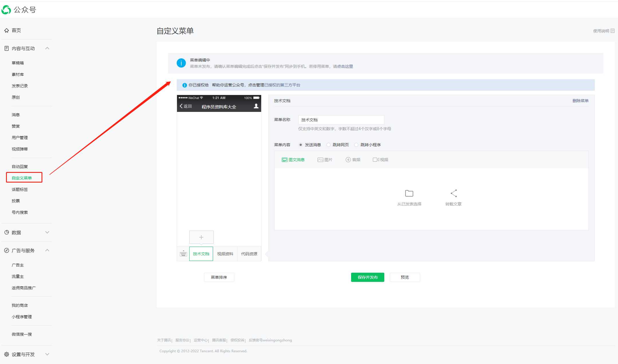Viewport: 618px width, 364px height.
Task: Open 广告主 in sidebar
Action: click(18, 265)
